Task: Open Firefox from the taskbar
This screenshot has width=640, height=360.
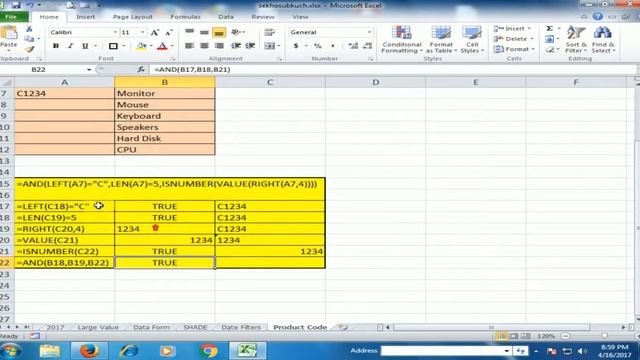Action: [89, 351]
